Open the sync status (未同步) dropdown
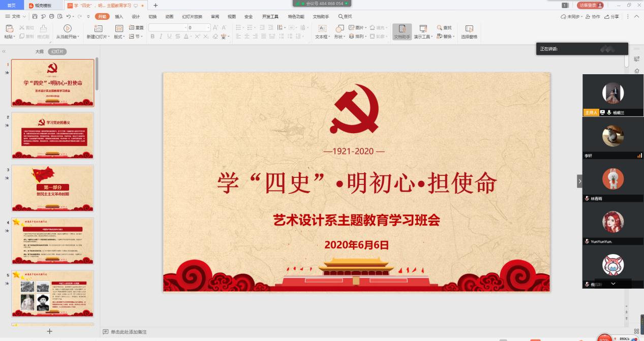 [571, 16]
